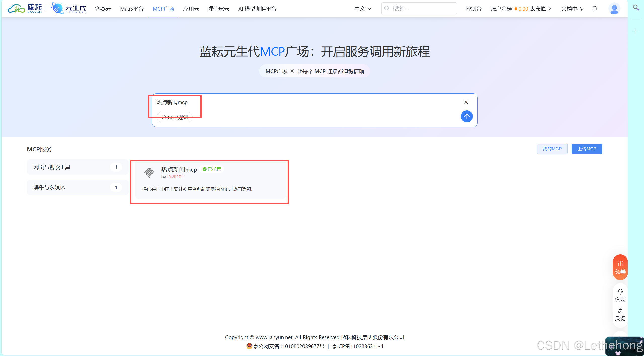Click the plus icon on the right edge
This screenshot has height=356, width=644.
(636, 32)
